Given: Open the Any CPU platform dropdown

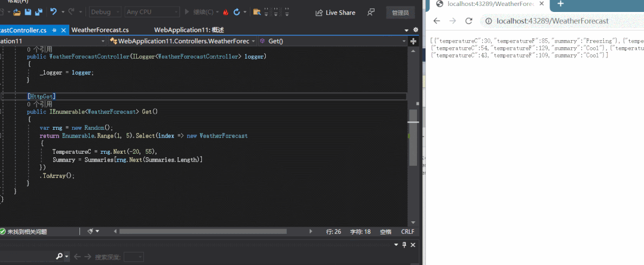Looking at the screenshot, I should (152, 12).
